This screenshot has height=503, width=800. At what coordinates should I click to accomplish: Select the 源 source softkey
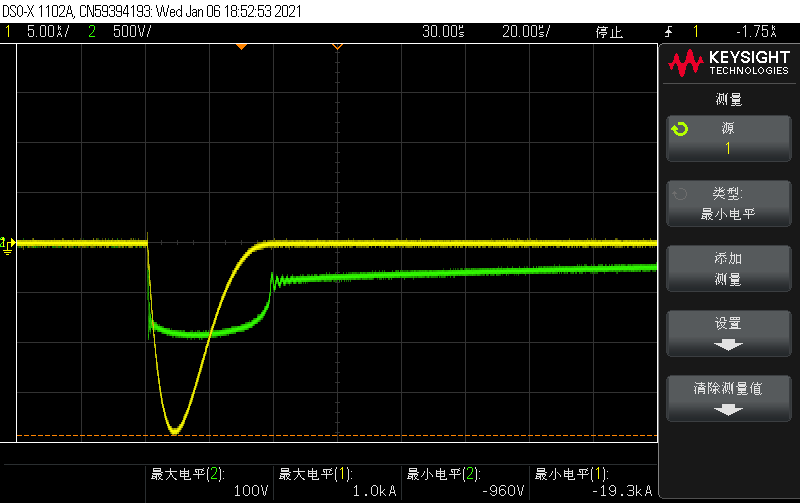click(728, 138)
